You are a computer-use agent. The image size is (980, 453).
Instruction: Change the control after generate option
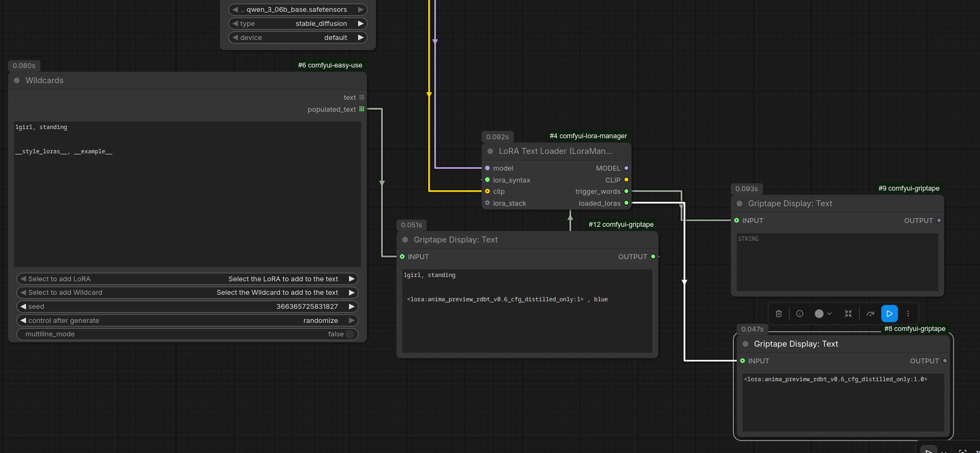point(187,321)
